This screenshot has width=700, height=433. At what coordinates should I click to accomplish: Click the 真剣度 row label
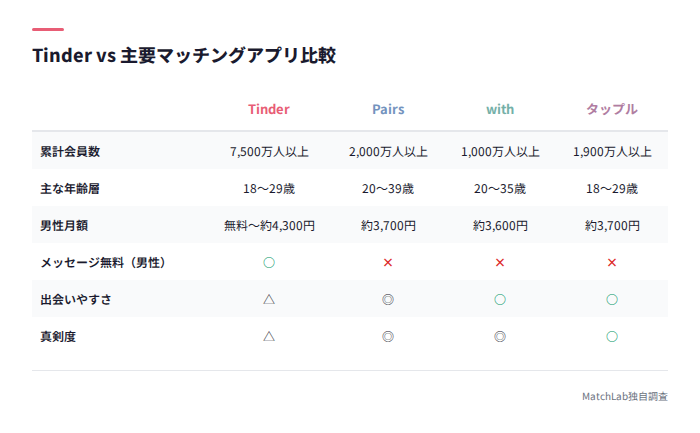(x=58, y=337)
